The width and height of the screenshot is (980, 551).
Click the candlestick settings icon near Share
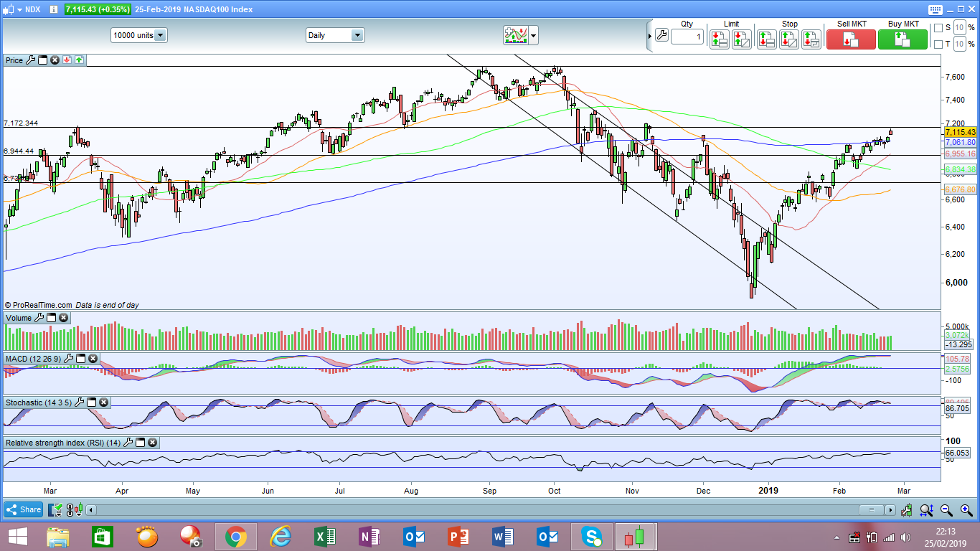pos(74,510)
